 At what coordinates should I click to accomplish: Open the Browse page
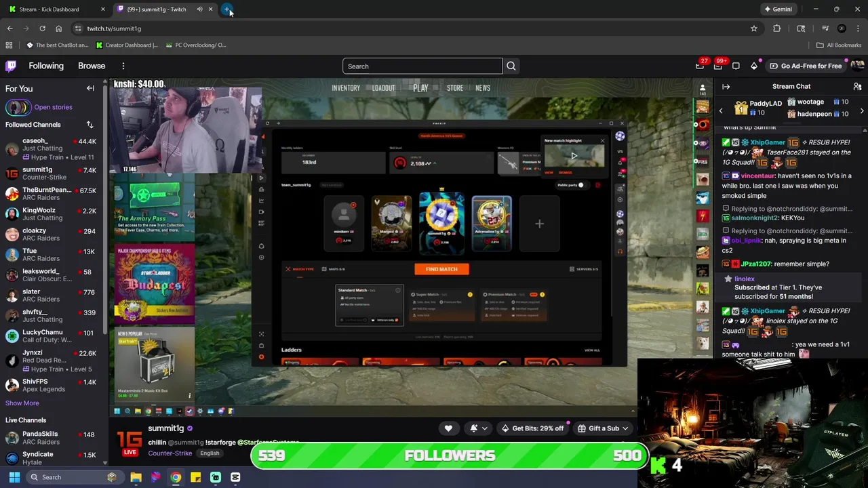point(92,66)
